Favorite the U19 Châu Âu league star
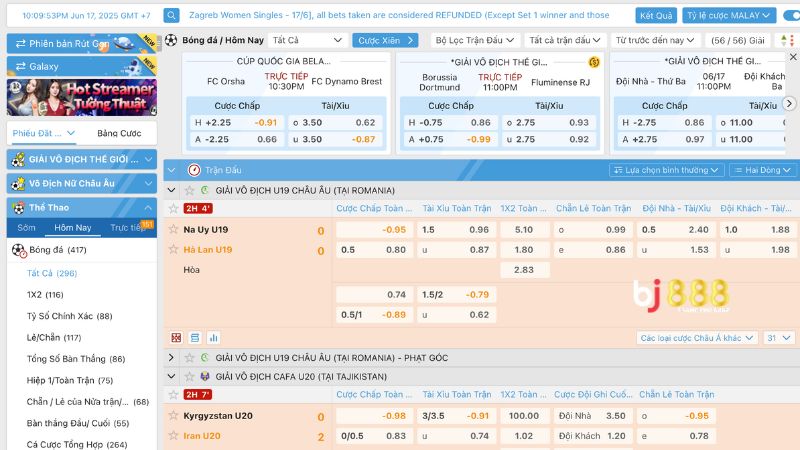 coord(189,190)
